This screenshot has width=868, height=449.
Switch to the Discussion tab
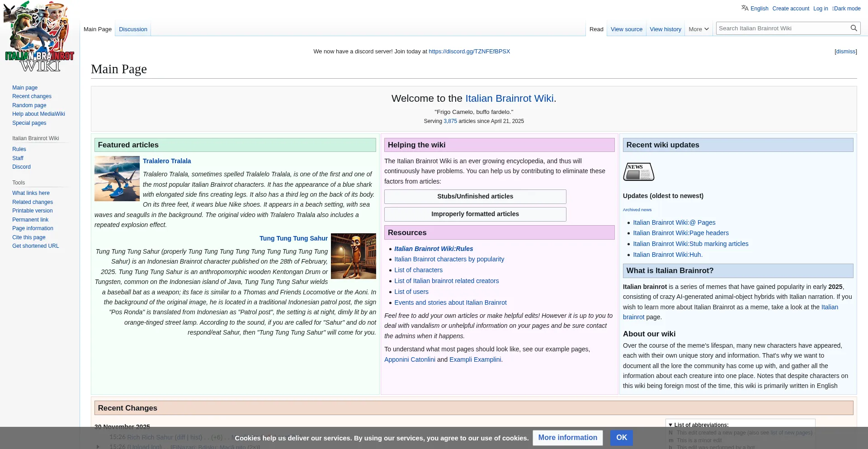pos(133,29)
